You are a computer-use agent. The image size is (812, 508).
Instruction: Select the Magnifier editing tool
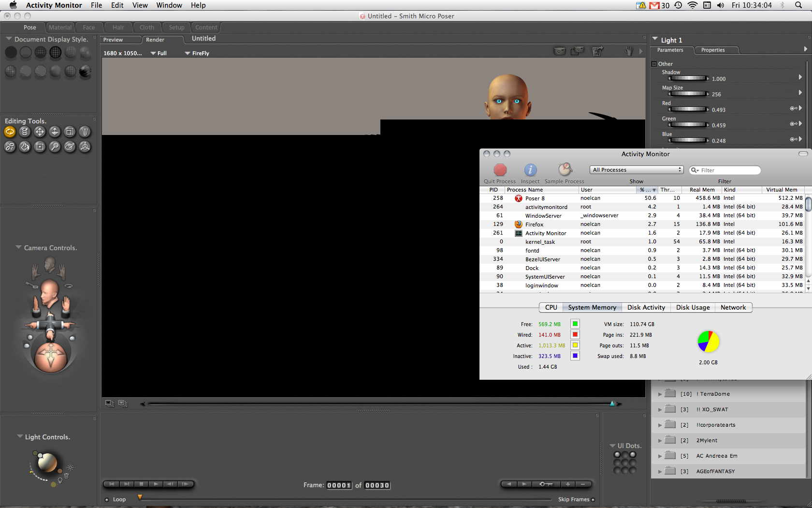(x=55, y=147)
